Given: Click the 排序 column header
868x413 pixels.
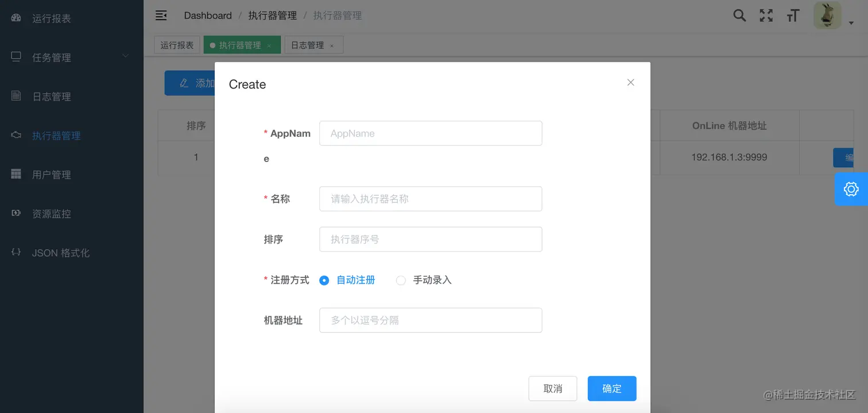Looking at the screenshot, I should 196,125.
